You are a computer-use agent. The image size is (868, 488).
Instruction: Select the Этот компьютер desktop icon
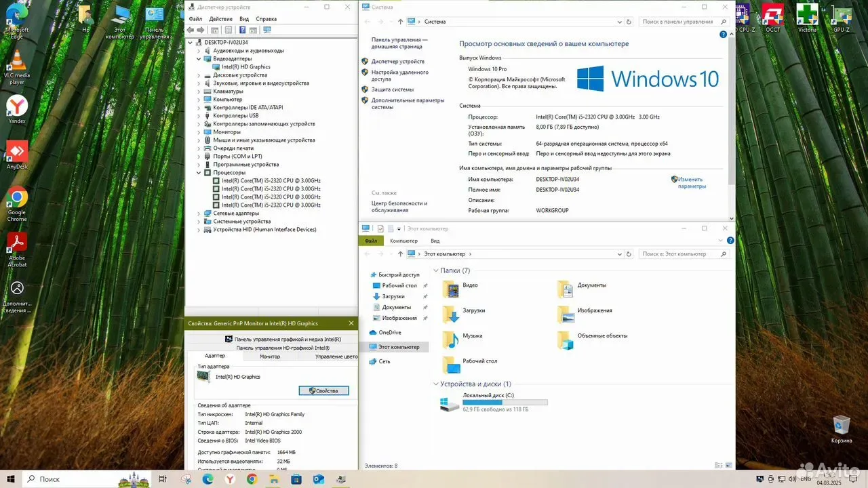(x=120, y=22)
